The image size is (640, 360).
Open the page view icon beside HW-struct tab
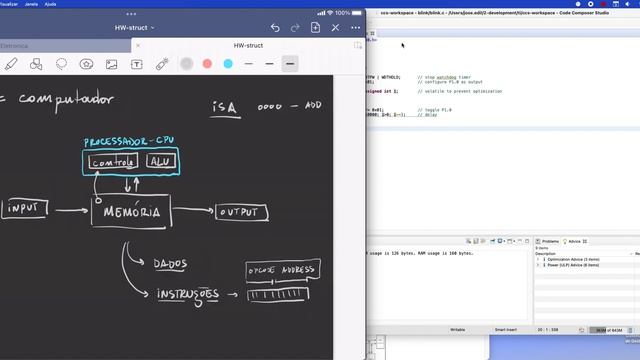pyautogui.click(x=358, y=45)
